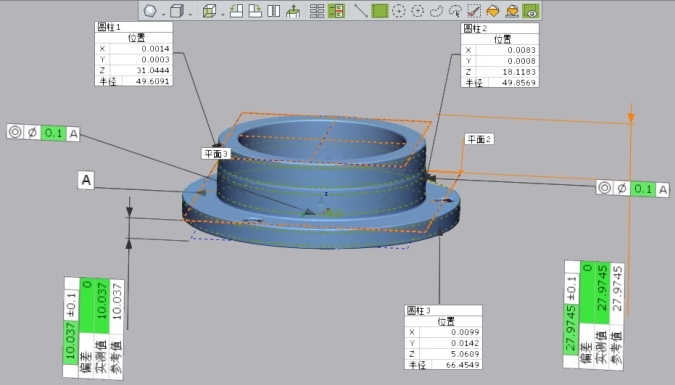Select the 平面2 label
Screen dimensions: 675x385
click(479, 139)
